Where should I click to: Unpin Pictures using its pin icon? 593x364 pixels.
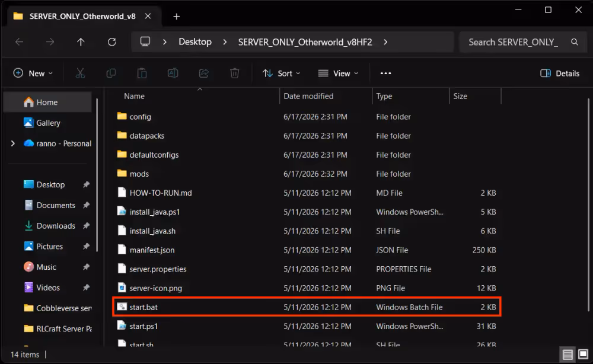click(86, 247)
